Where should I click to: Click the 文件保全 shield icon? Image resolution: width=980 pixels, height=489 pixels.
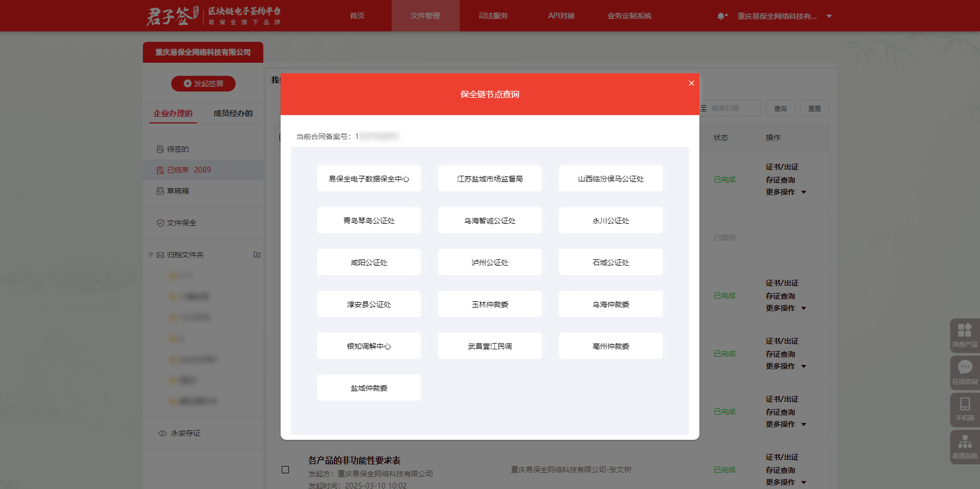pyautogui.click(x=160, y=223)
